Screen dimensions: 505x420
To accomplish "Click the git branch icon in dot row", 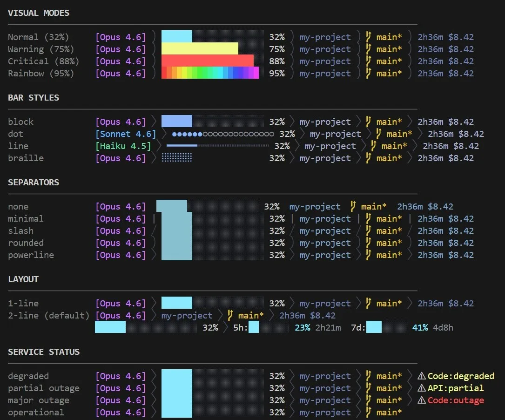I will pyautogui.click(x=379, y=134).
